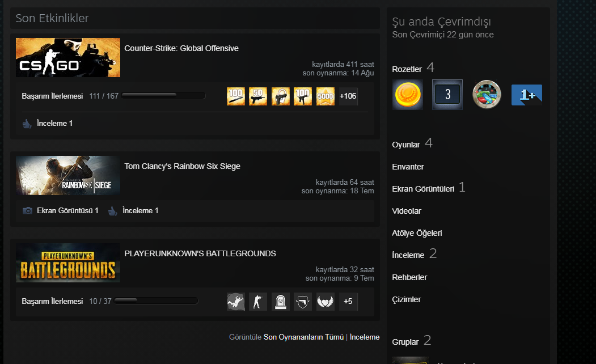Viewport: 596px width, 364px height.
Task: Open the Rozetler badges section
Action: [x=407, y=69]
